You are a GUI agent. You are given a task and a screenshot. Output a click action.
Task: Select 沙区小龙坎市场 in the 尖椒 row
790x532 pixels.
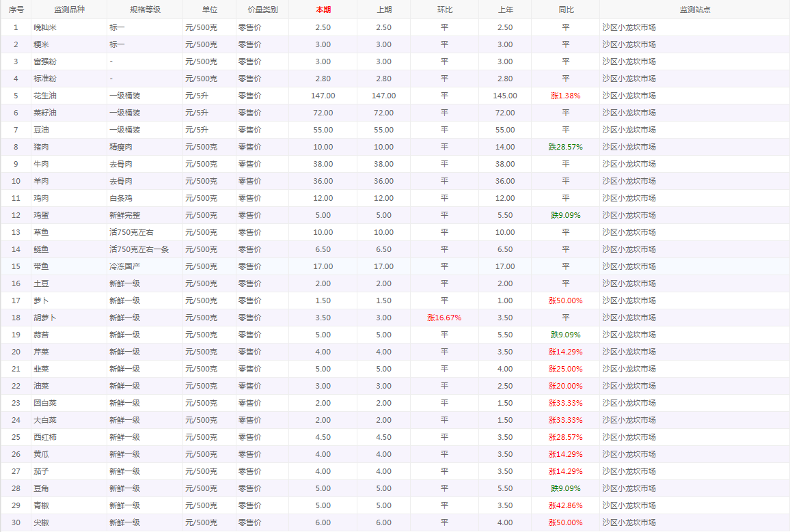629,522
